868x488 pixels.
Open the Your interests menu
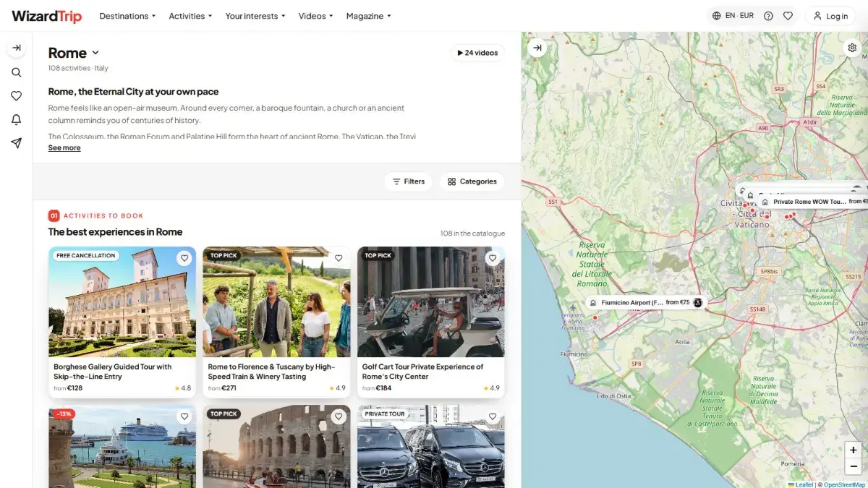tap(255, 16)
